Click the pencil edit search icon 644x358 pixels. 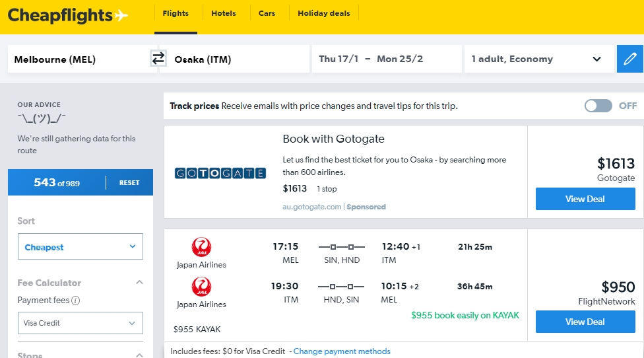click(630, 59)
